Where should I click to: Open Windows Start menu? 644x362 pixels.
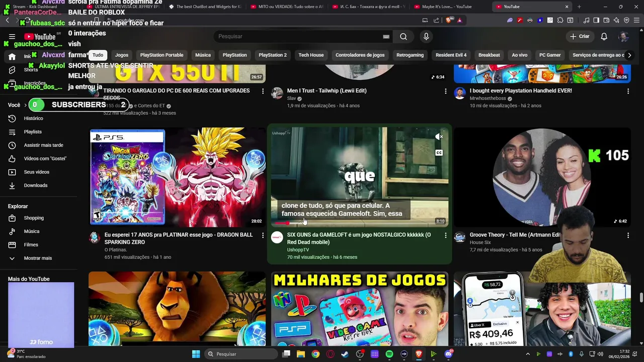pyautogui.click(x=196, y=354)
